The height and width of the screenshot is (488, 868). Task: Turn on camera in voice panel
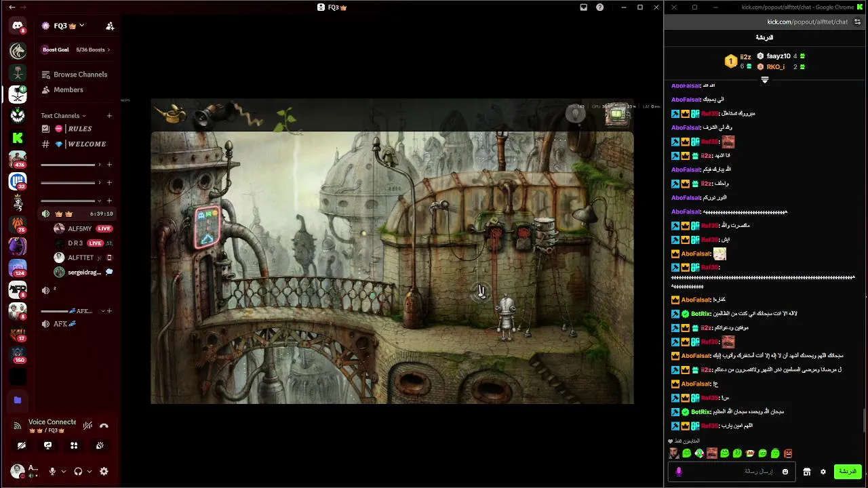(22, 445)
